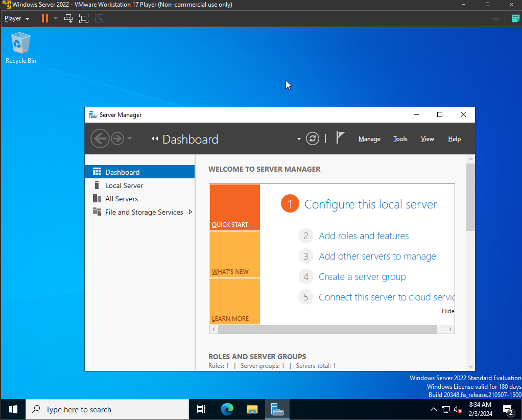The image size is (522, 420).
Task: Click the Server Manager forward arrow
Action: click(x=117, y=138)
